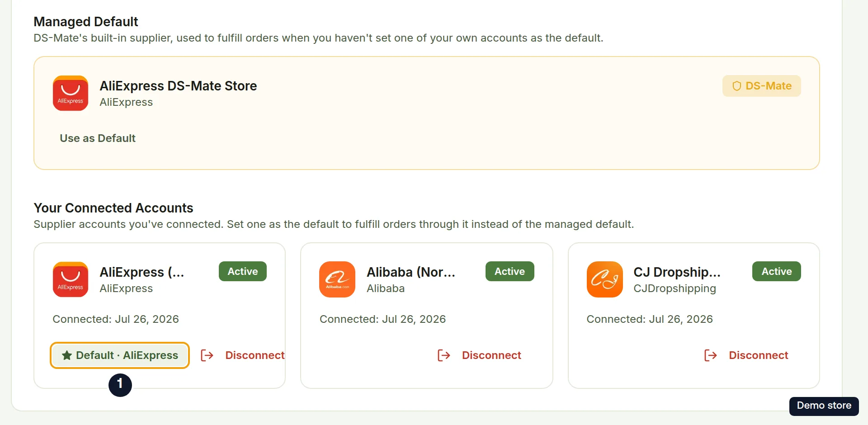Click the Active badge on the AliExpress card
The image size is (868, 425).
[x=243, y=271]
